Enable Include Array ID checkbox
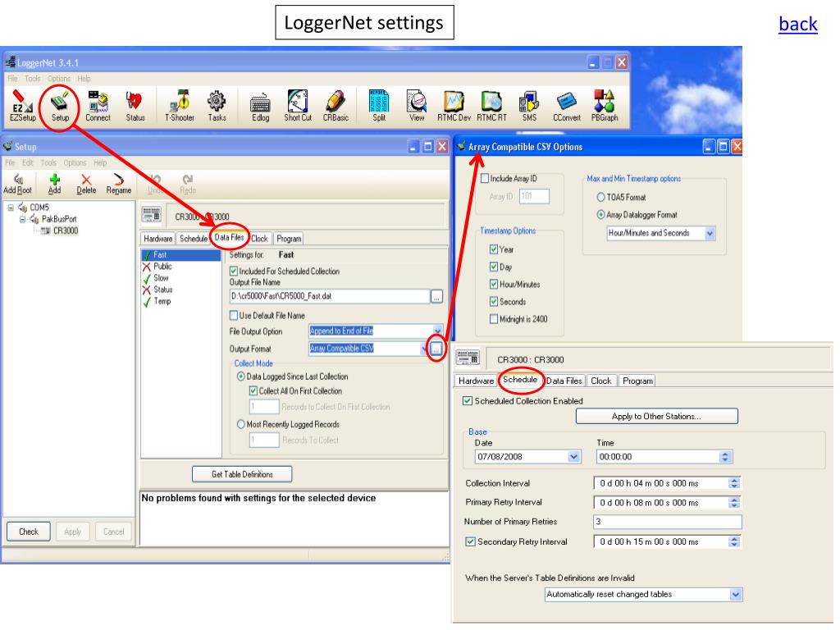 pyautogui.click(x=485, y=178)
